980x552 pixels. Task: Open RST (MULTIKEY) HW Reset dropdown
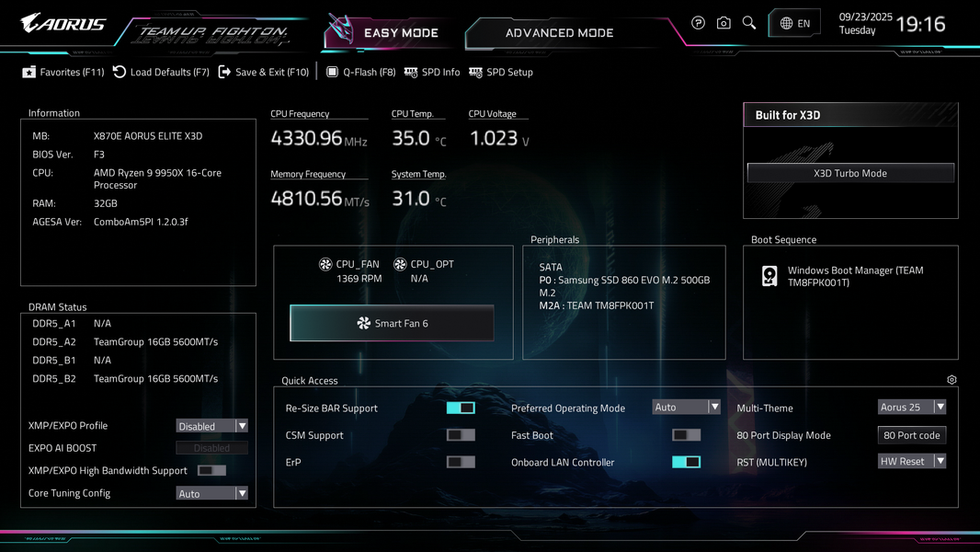[x=912, y=461]
